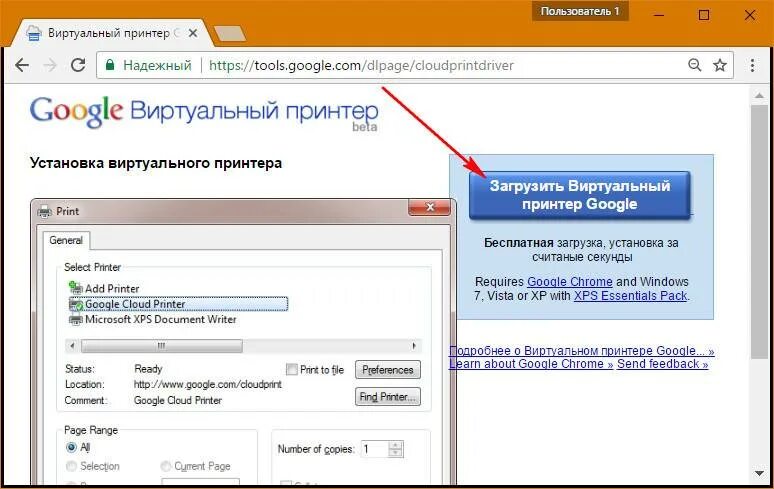Click the Print dialog printer title icon
The image size is (774, 489).
point(44,211)
